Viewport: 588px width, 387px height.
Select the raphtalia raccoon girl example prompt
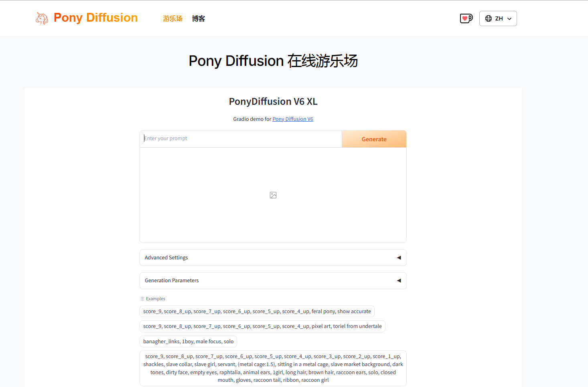pos(273,368)
